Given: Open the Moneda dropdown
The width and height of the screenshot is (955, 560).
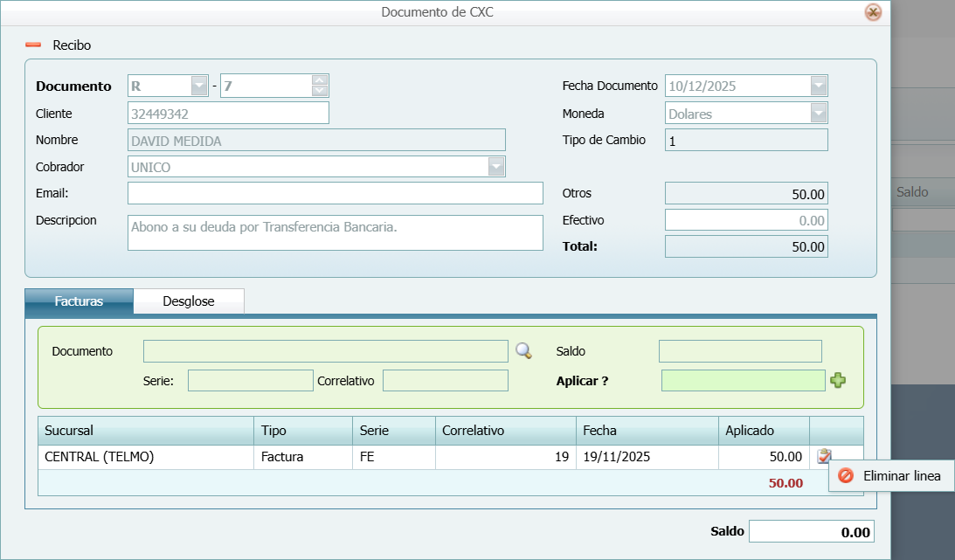Looking at the screenshot, I should pyautogui.click(x=818, y=114).
